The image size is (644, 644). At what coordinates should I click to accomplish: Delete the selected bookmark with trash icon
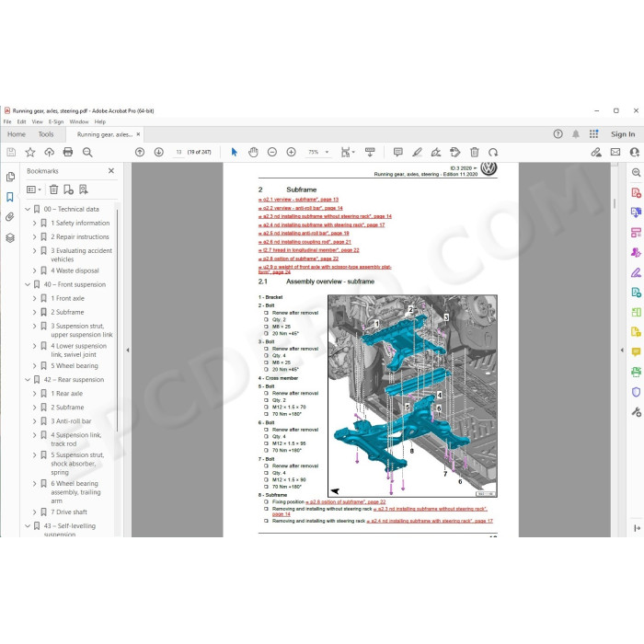(x=53, y=190)
